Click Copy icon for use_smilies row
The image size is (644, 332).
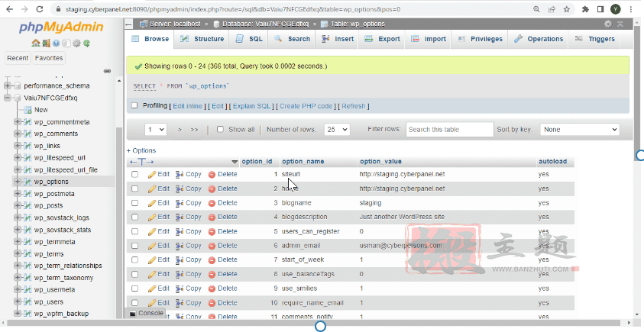(x=180, y=288)
